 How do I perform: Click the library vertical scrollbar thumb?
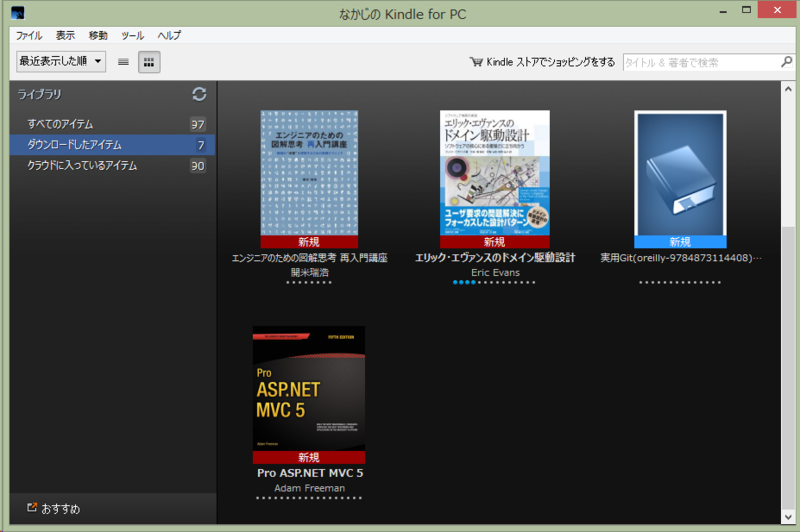pyautogui.click(x=788, y=367)
